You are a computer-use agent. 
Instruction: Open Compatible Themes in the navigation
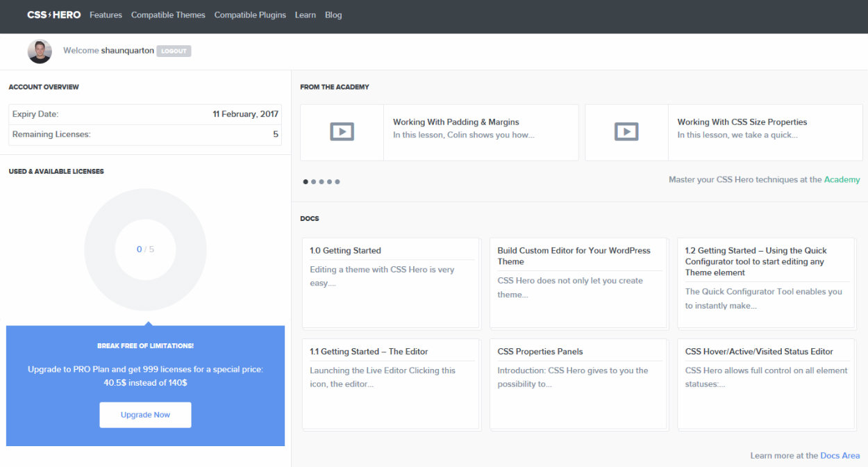click(x=168, y=15)
